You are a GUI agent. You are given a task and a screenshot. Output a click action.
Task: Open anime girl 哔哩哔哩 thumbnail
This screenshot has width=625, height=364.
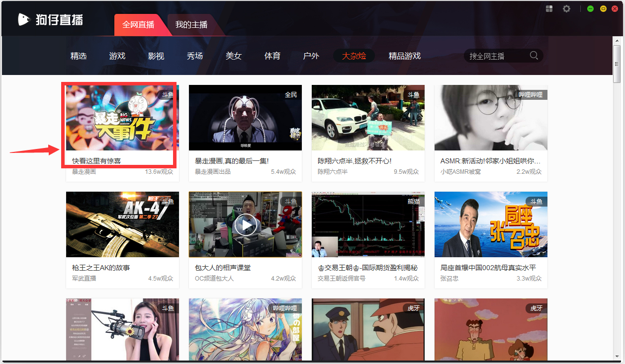pyautogui.click(x=245, y=329)
